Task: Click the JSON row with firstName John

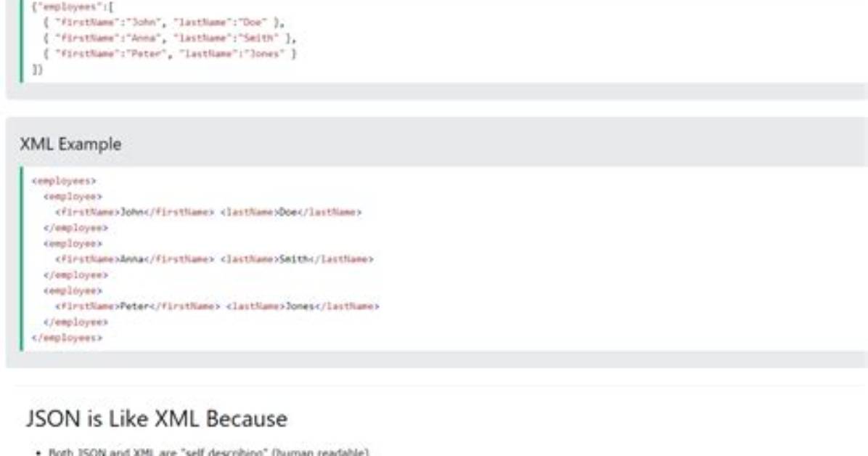Action: point(164,23)
